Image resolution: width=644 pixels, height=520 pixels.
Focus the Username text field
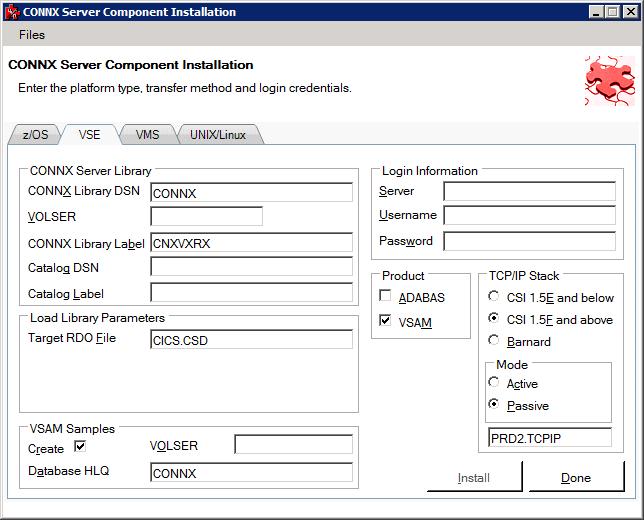pyautogui.click(x=529, y=215)
